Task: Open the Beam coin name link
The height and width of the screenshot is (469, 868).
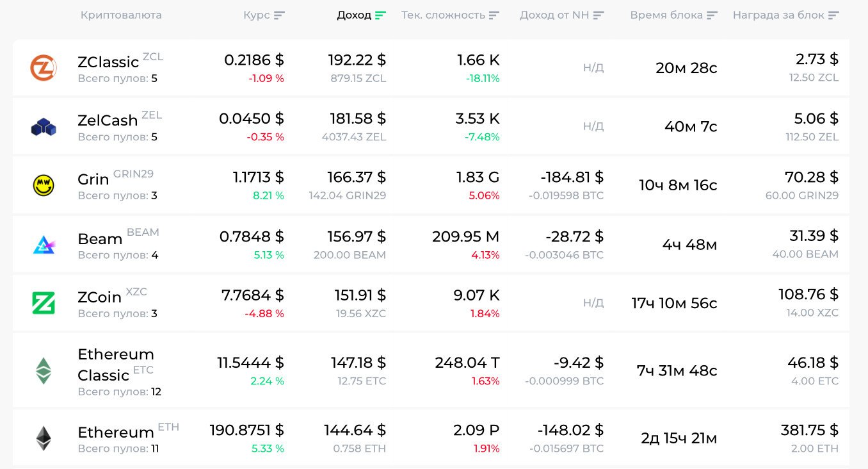Action: click(100, 239)
